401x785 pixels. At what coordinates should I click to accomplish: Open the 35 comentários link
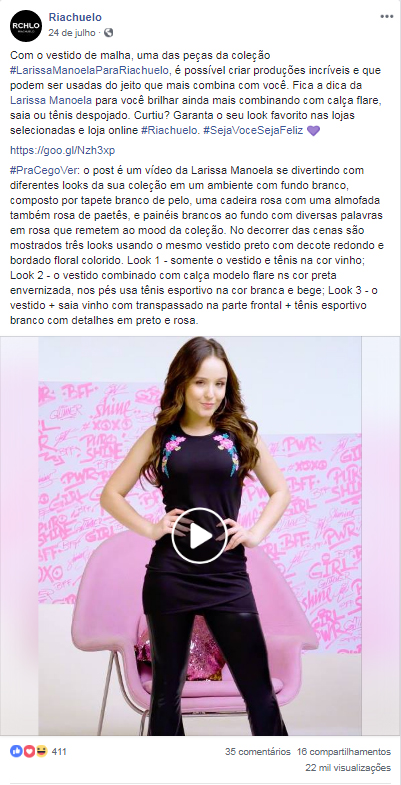(257, 751)
